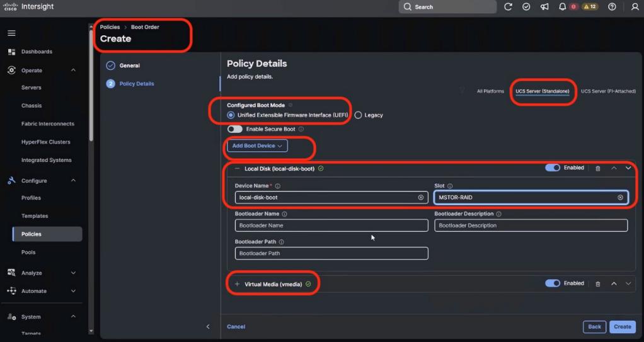Open HyperFlex Clusters in sidebar

[45, 142]
